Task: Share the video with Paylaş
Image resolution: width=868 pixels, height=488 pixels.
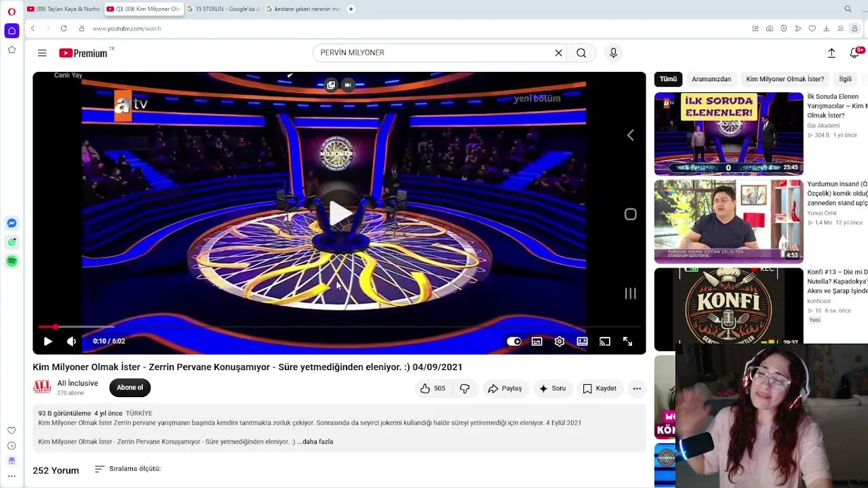Action: tap(505, 388)
